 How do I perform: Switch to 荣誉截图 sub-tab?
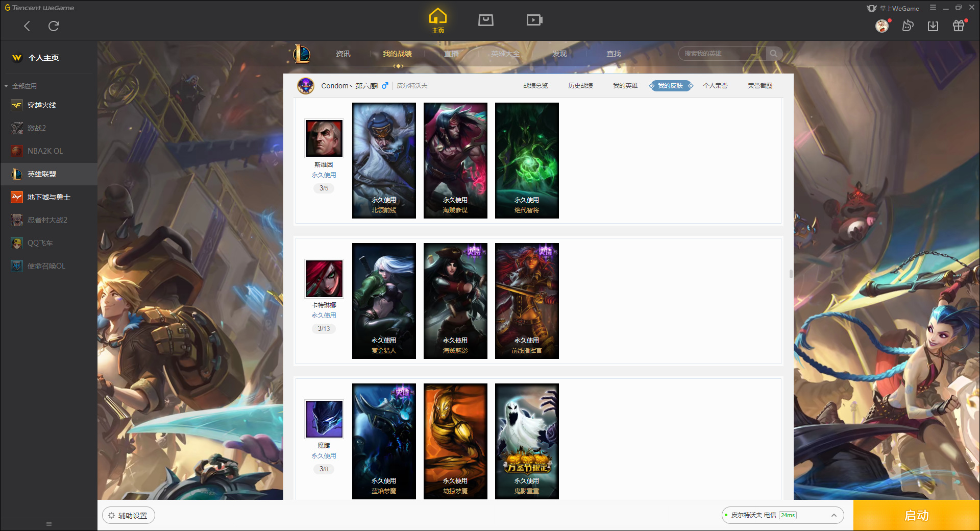[x=760, y=86]
